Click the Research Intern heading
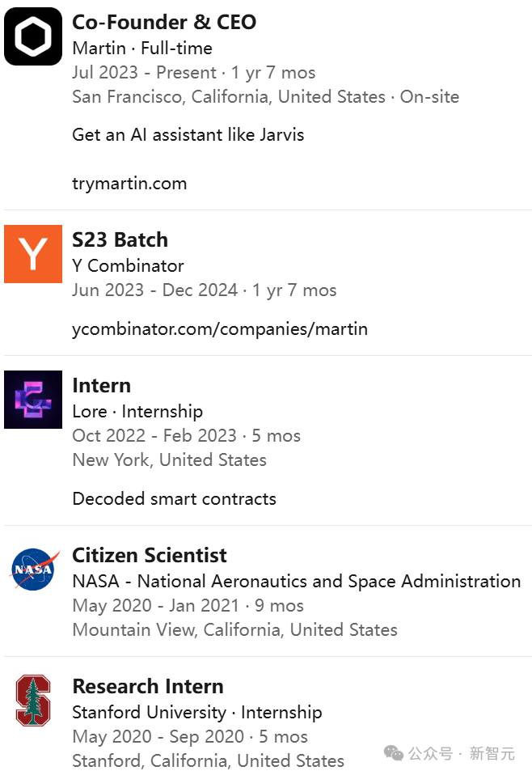The width and height of the screenshot is (532, 775). coord(148,686)
